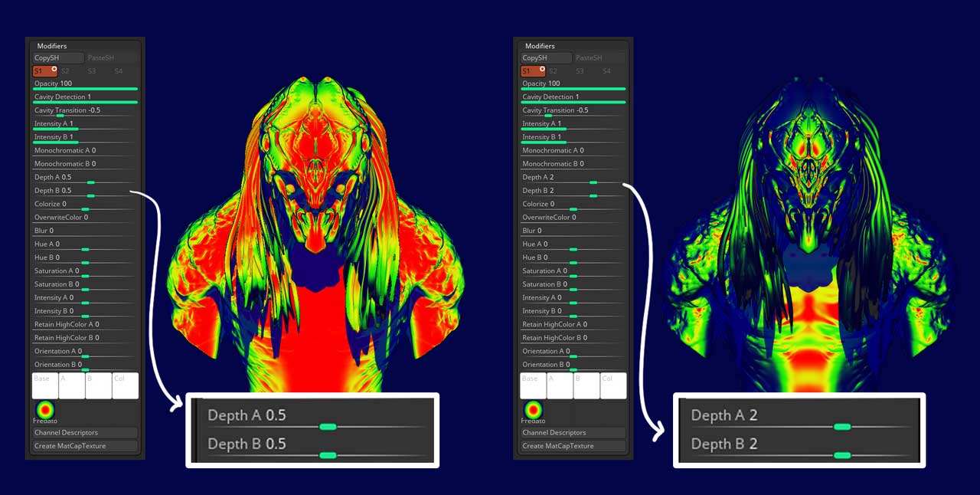Screen dimensions: 980x495
Task: Click the Hue B slider in the left panel
Action: click(x=85, y=258)
